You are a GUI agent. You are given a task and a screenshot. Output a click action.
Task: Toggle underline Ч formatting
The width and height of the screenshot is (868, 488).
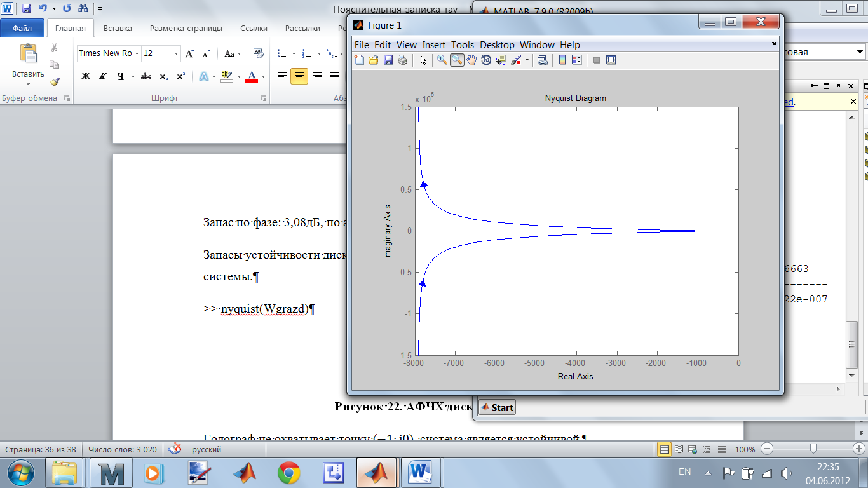pyautogui.click(x=120, y=76)
